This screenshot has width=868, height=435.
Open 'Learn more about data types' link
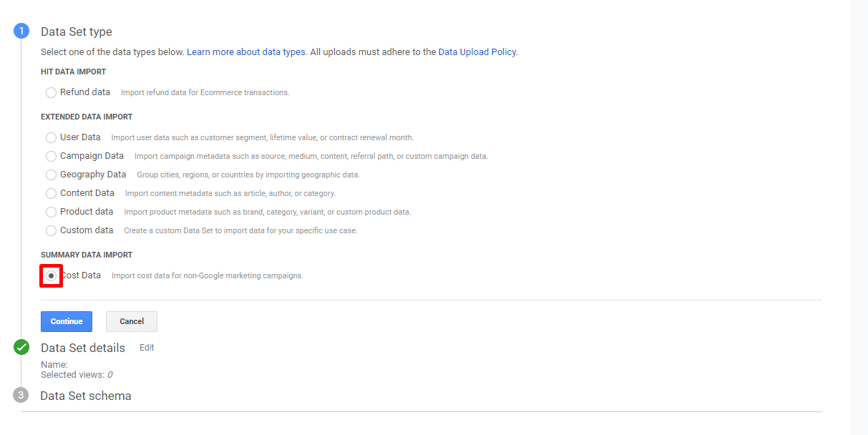point(246,52)
